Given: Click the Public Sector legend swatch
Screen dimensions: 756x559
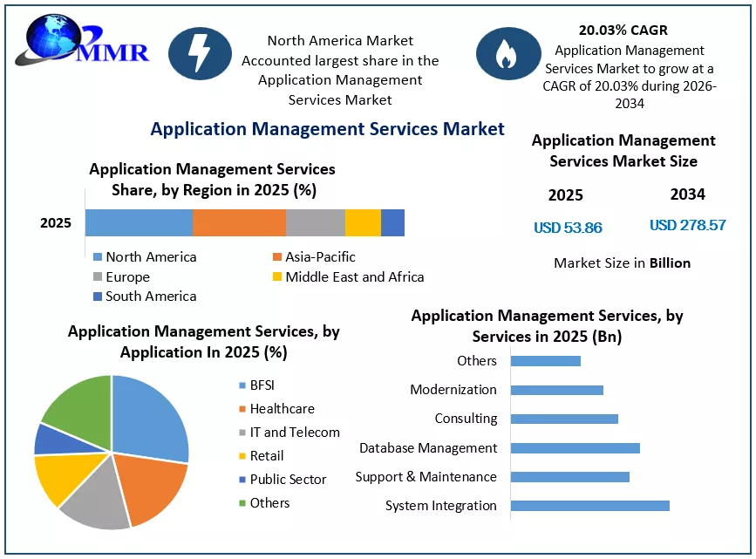Looking at the screenshot, I should (x=242, y=480).
